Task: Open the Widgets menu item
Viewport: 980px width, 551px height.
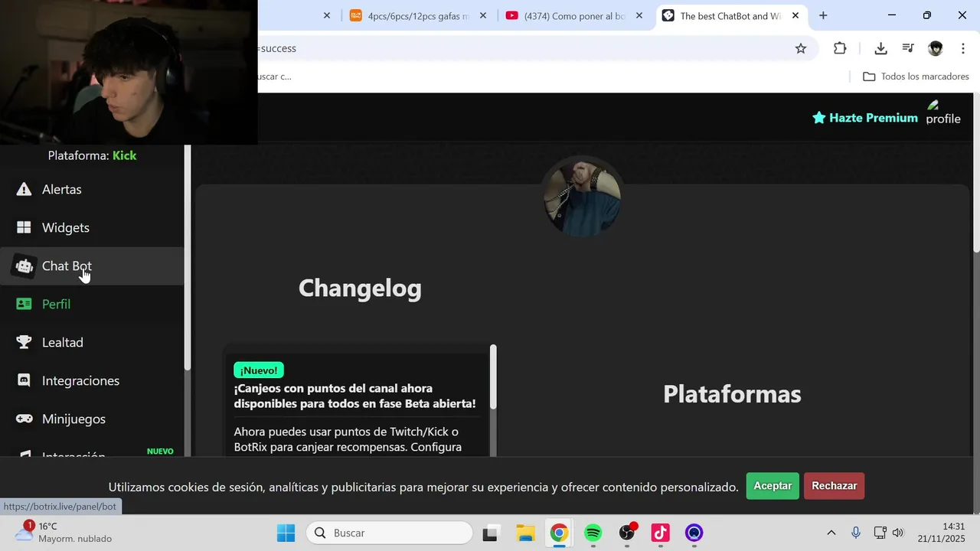Action: 92,227
